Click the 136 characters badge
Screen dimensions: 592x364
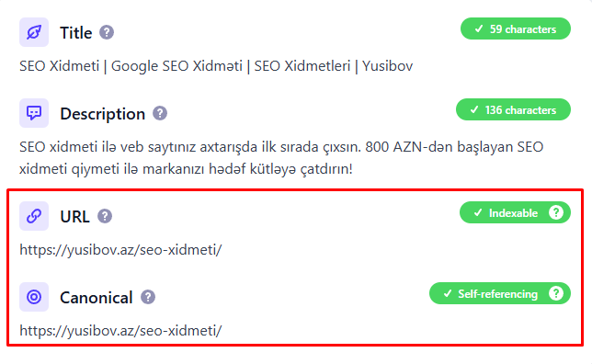tap(513, 110)
